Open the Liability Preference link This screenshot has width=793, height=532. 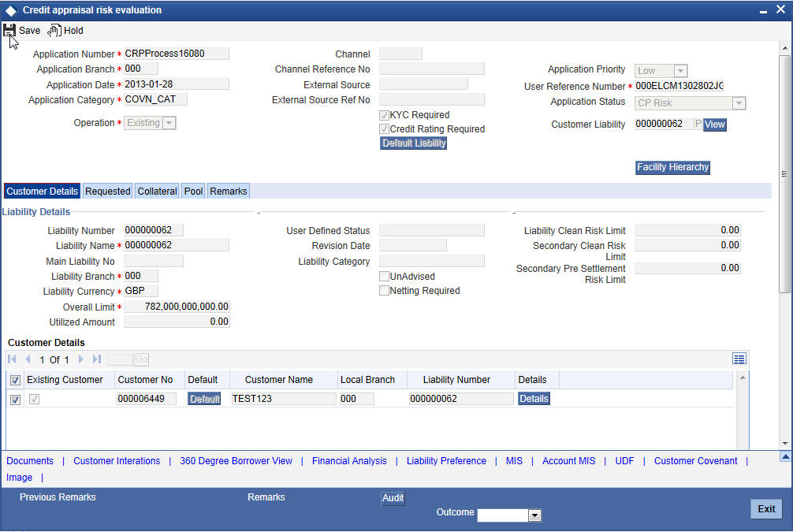click(x=447, y=461)
